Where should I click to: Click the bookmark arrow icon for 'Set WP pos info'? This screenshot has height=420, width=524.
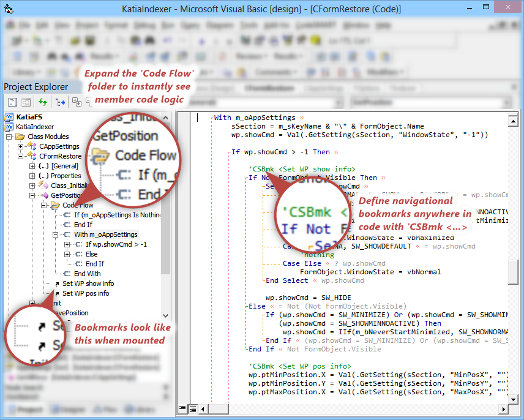click(x=57, y=294)
